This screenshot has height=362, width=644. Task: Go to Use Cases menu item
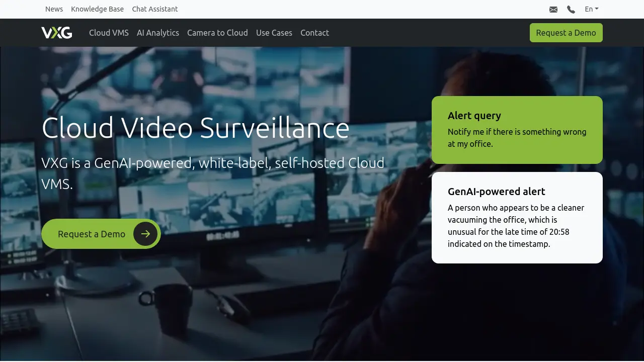point(274,33)
